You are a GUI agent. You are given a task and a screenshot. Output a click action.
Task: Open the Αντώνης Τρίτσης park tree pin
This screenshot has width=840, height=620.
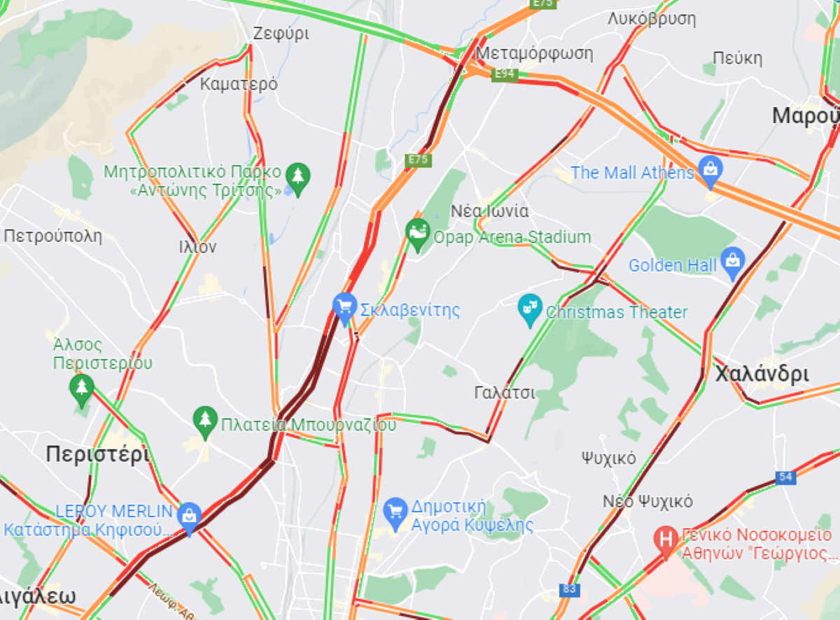point(299,178)
